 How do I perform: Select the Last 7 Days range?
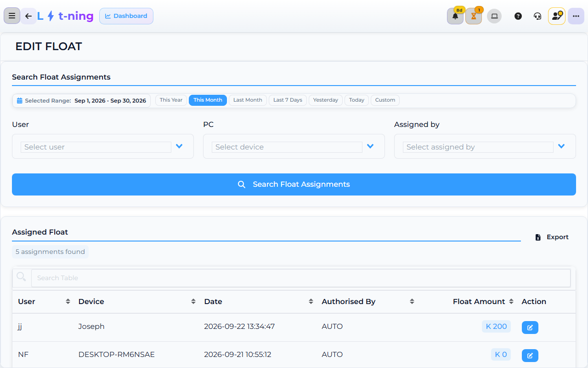tap(288, 100)
